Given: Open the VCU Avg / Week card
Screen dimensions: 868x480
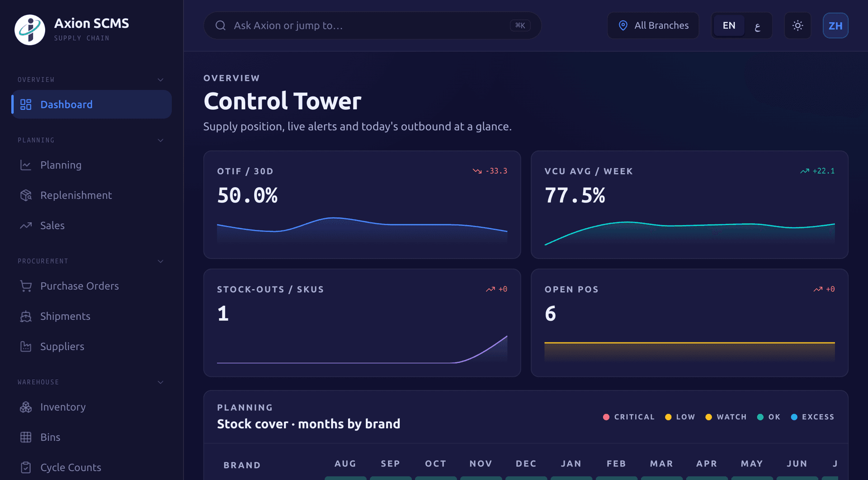Looking at the screenshot, I should pyautogui.click(x=689, y=205).
